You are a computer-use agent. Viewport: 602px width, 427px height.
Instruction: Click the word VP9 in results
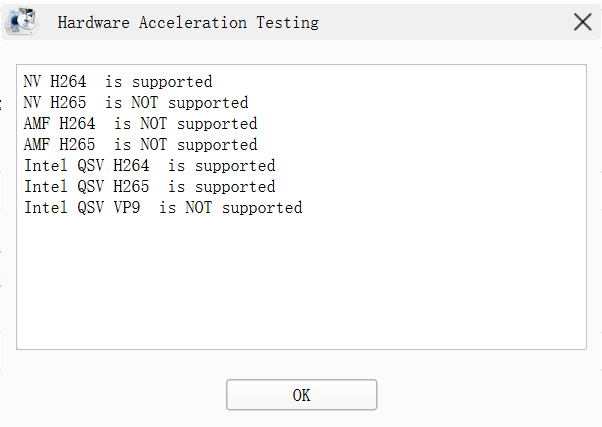point(127,208)
